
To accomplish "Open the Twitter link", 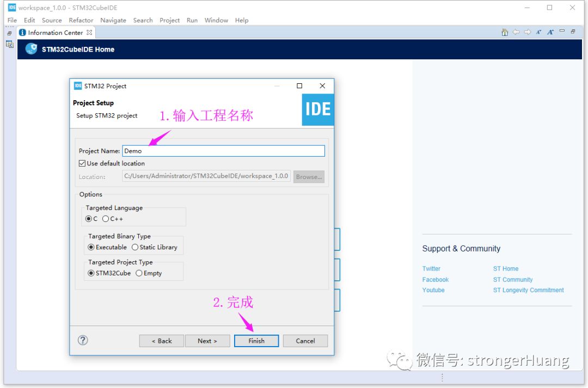I will 431,268.
